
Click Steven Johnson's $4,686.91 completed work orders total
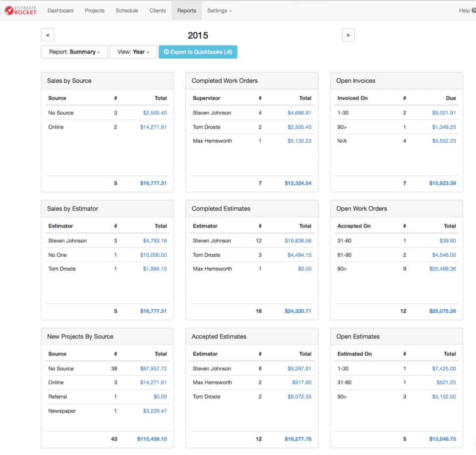click(x=299, y=113)
